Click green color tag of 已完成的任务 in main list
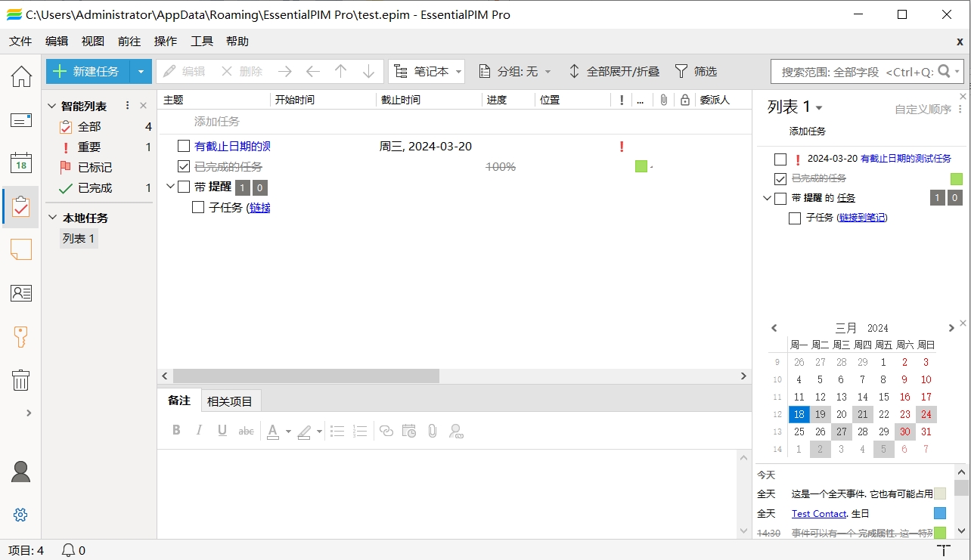 coord(641,166)
